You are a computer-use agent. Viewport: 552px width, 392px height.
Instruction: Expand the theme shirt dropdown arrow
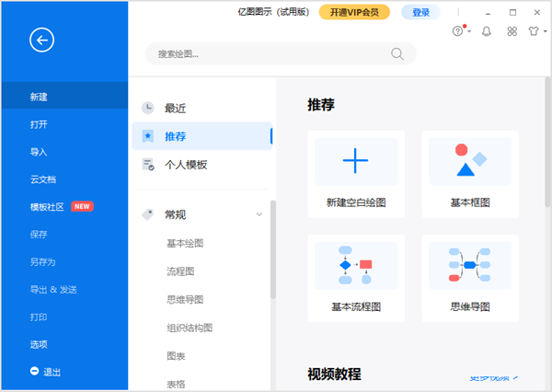546,31
